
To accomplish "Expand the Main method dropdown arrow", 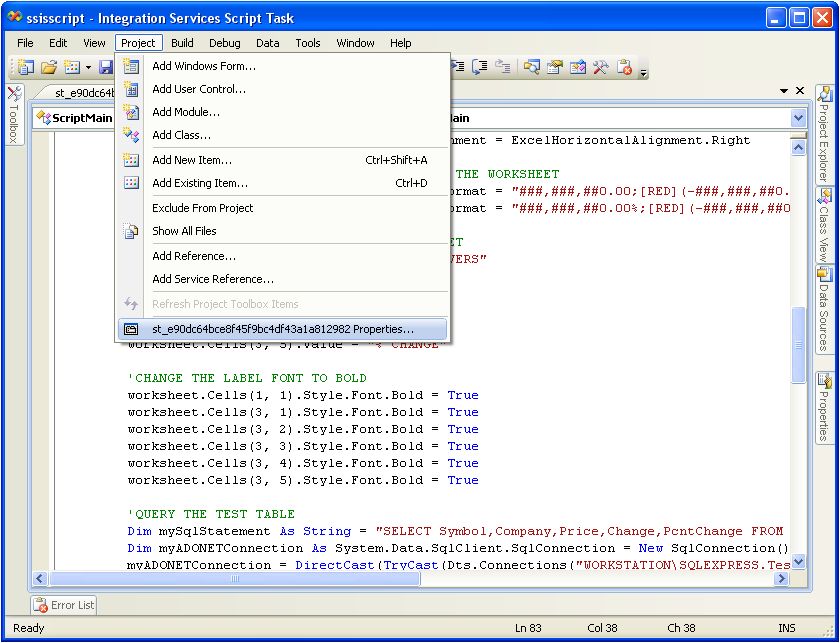I will coord(797,118).
